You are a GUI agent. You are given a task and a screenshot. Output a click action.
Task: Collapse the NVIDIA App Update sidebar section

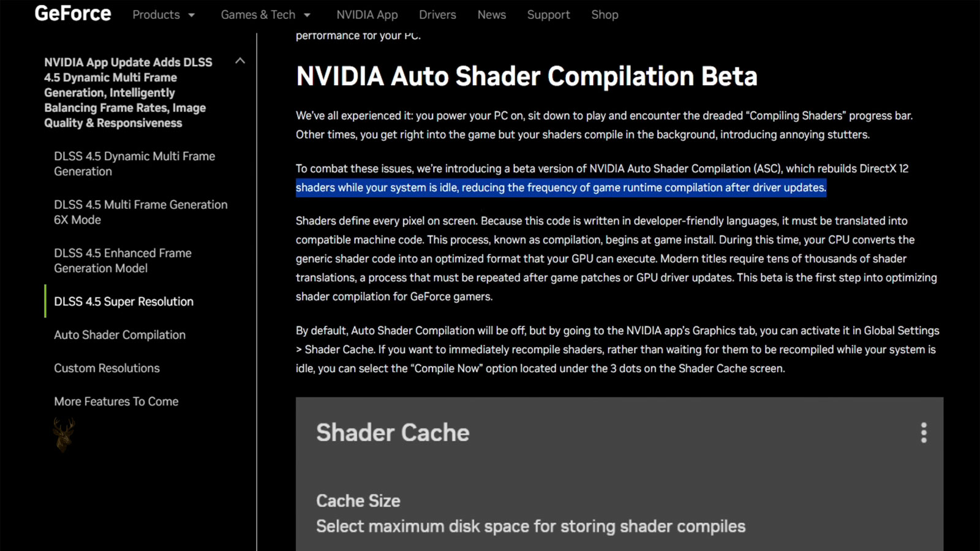pyautogui.click(x=240, y=61)
